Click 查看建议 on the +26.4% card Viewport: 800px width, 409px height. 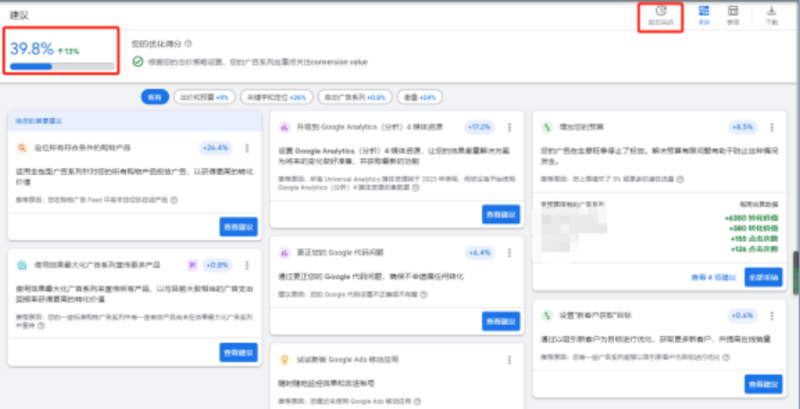click(238, 226)
